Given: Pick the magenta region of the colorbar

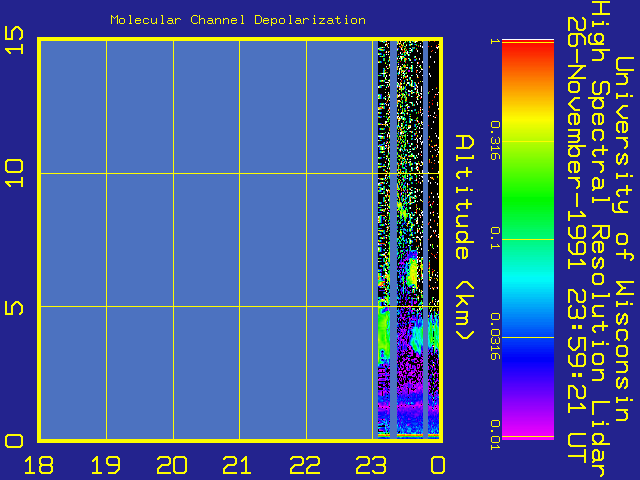Looking at the screenshot, I should 528,429.
